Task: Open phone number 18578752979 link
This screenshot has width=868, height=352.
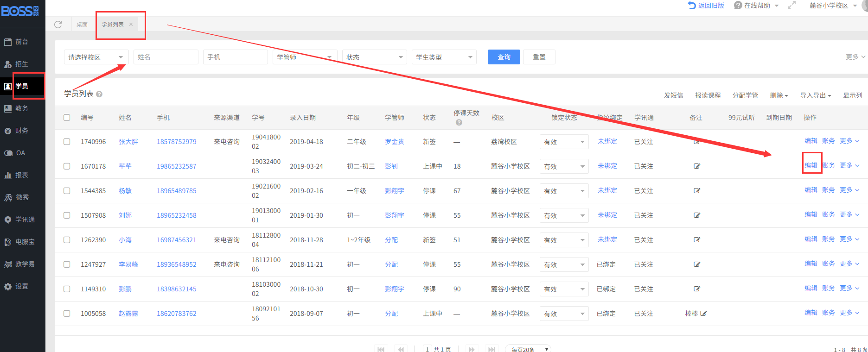Action: pyautogui.click(x=177, y=142)
